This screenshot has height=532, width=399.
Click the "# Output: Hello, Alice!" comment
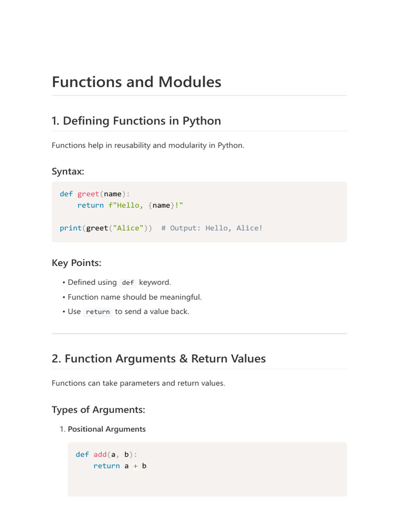(212, 228)
